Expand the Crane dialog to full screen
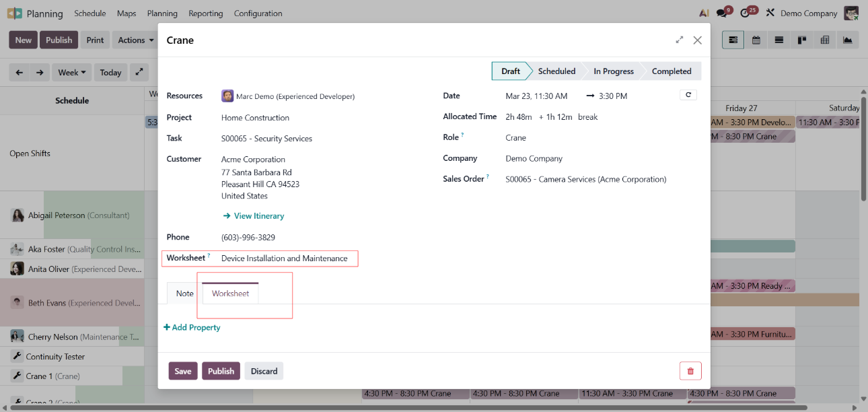Viewport: 868px width, 412px height. point(680,40)
